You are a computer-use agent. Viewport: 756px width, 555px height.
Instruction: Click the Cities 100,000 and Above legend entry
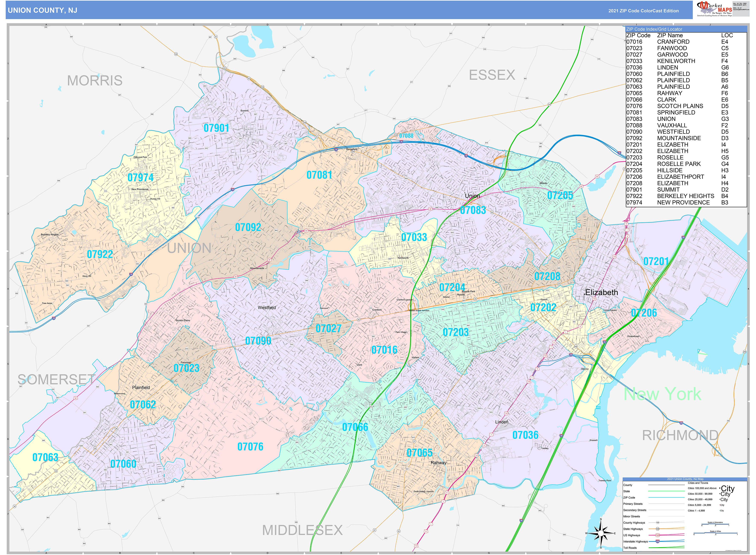click(711, 488)
